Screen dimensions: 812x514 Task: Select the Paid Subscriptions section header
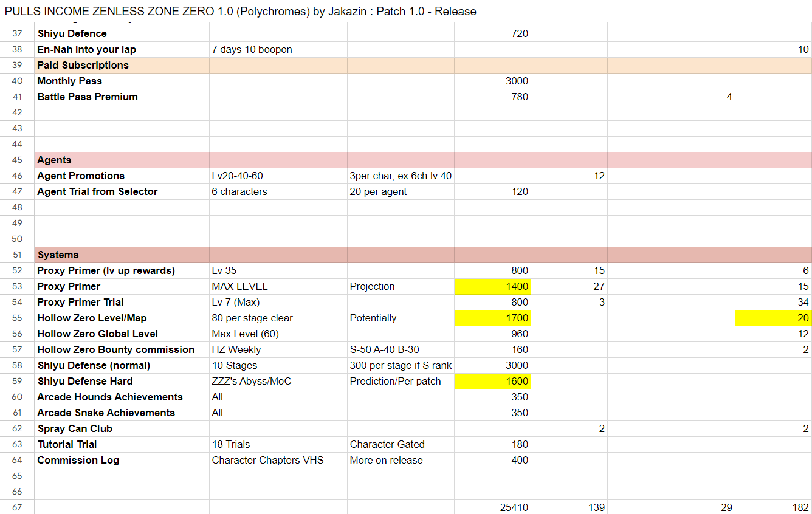[x=122, y=65]
